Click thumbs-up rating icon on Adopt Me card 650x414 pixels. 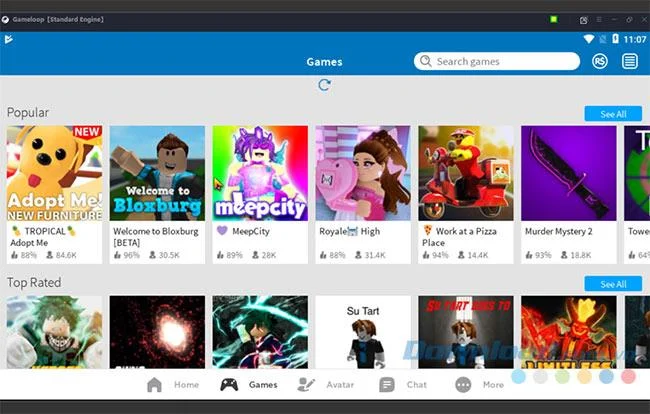[15, 255]
